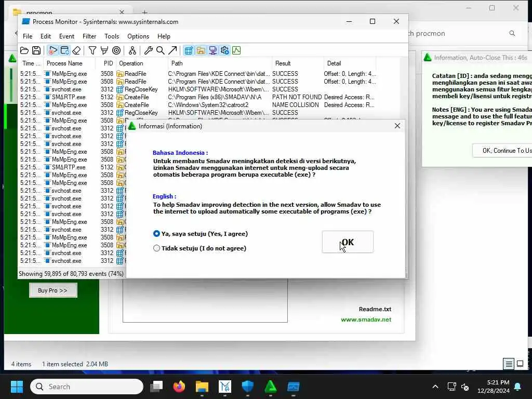Select 'Tidak setuju (I do not agree)' radio
The width and height of the screenshot is (532, 399).
199,248
